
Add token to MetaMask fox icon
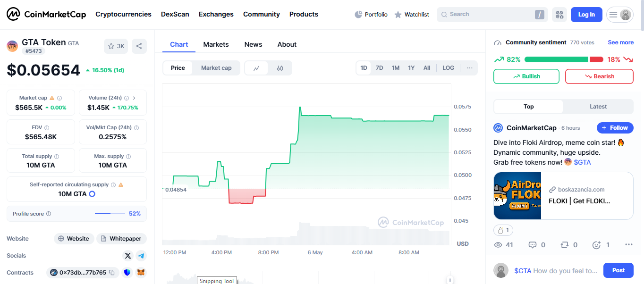coord(141,273)
